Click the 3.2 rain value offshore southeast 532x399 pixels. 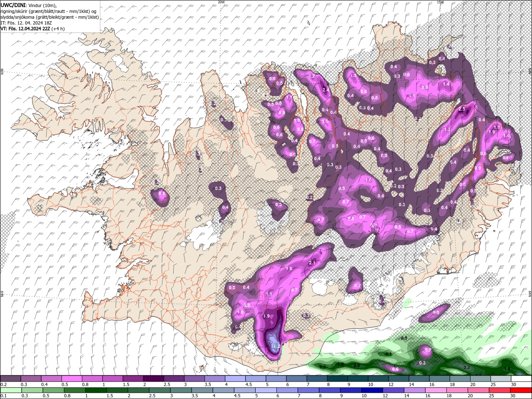[466, 367]
